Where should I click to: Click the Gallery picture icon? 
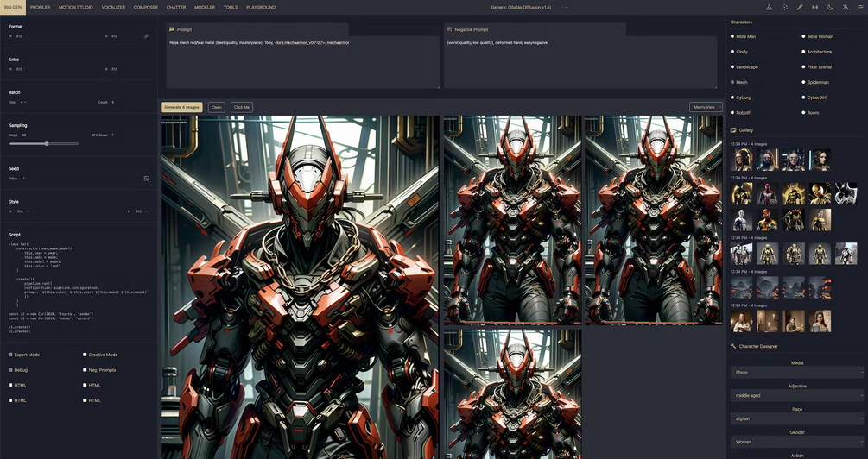(733, 130)
